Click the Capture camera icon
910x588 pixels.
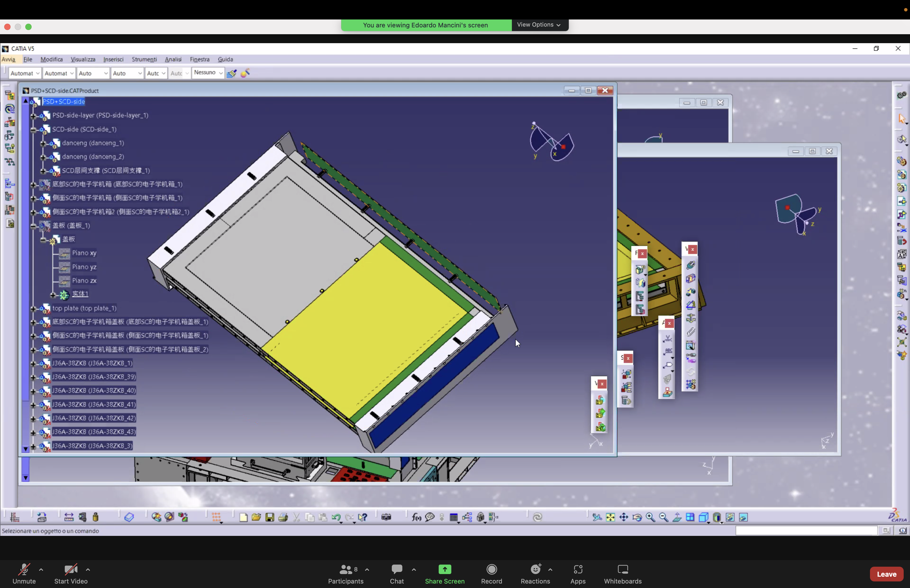click(386, 517)
